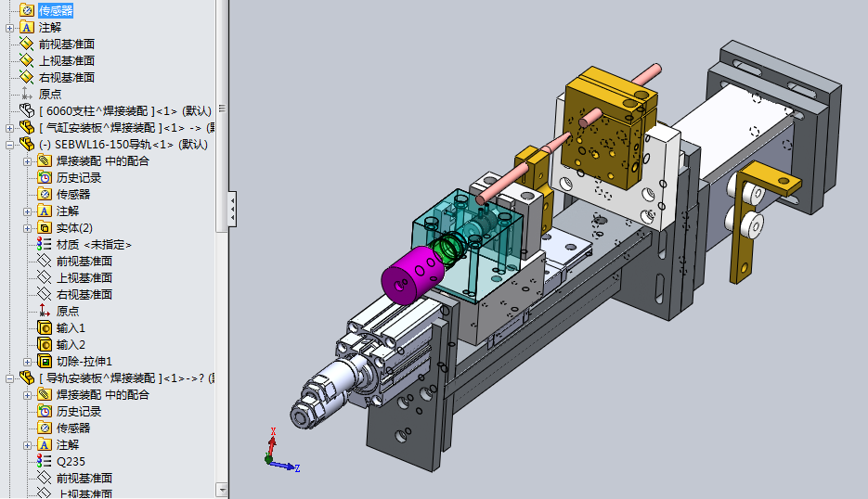Select 前视基准面 under 导轨安装板
Image resolution: width=868 pixels, height=499 pixels.
coord(75,478)
